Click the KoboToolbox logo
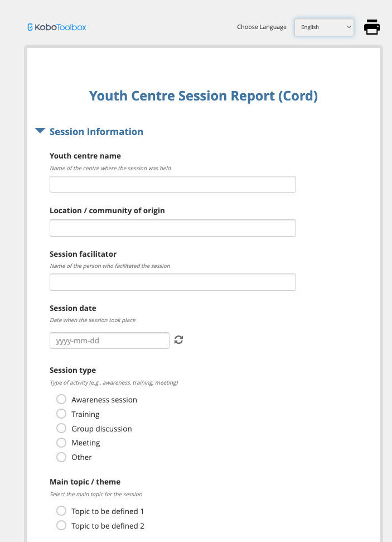 [x=57, y=27]
